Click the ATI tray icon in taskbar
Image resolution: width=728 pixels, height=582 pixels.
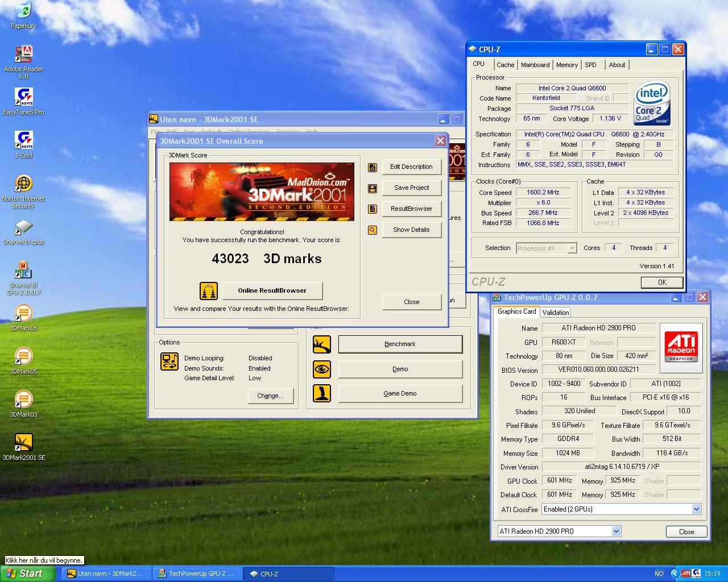686,573
